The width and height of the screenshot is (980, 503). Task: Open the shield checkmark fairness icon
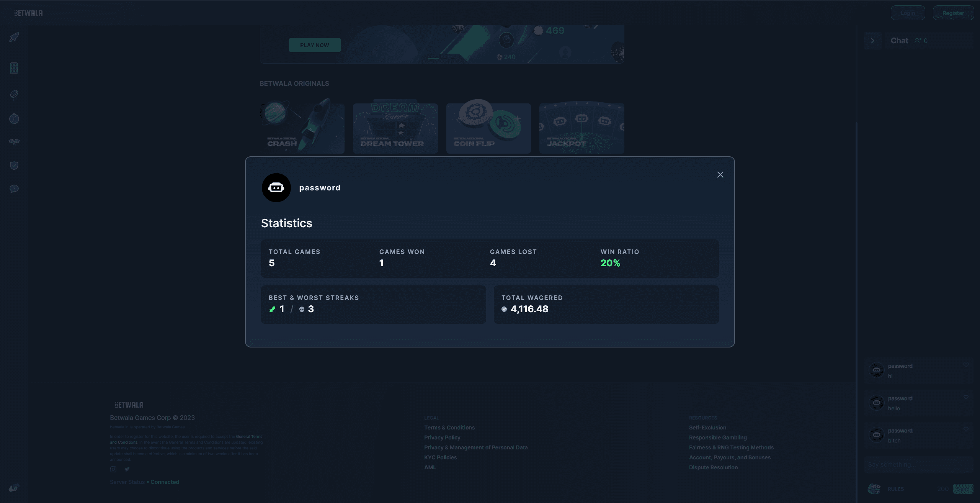[14, 165]
